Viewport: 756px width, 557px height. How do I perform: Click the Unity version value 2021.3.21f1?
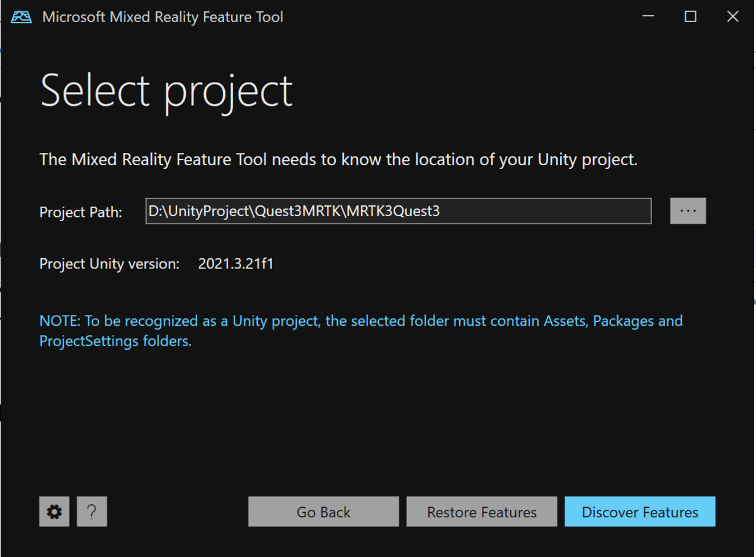click(236, 263)
